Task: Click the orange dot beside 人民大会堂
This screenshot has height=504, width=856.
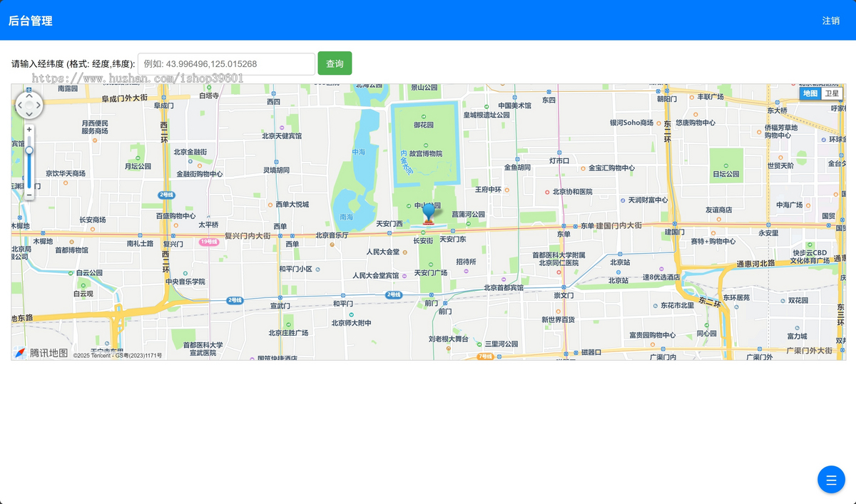Action: (404, 252)
